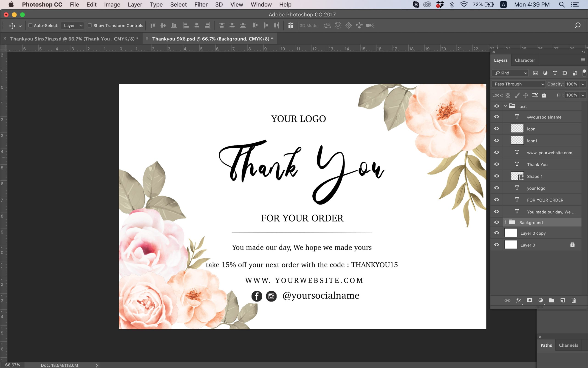Create new fill or adjustment layer

point(541,300)
